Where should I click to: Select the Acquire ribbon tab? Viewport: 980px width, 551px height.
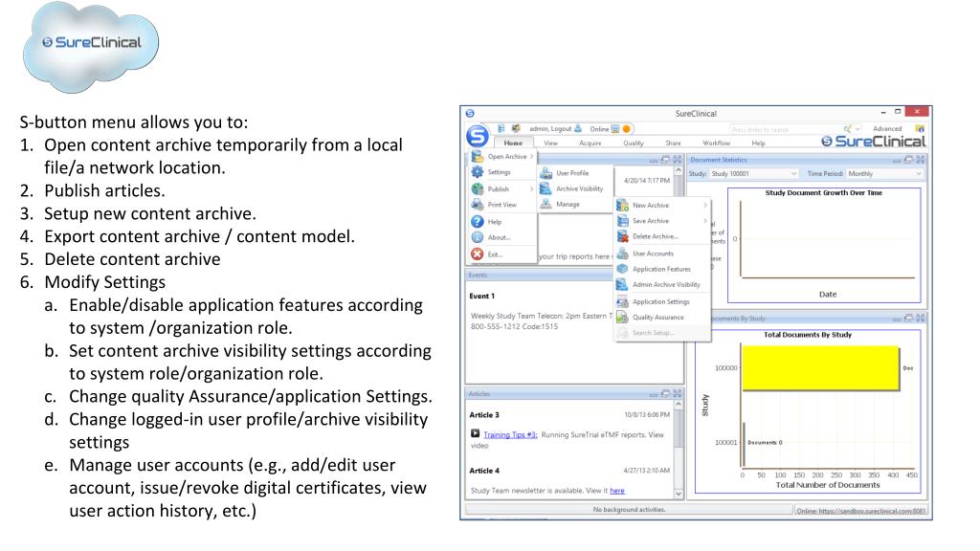click(x=590, y=143)
